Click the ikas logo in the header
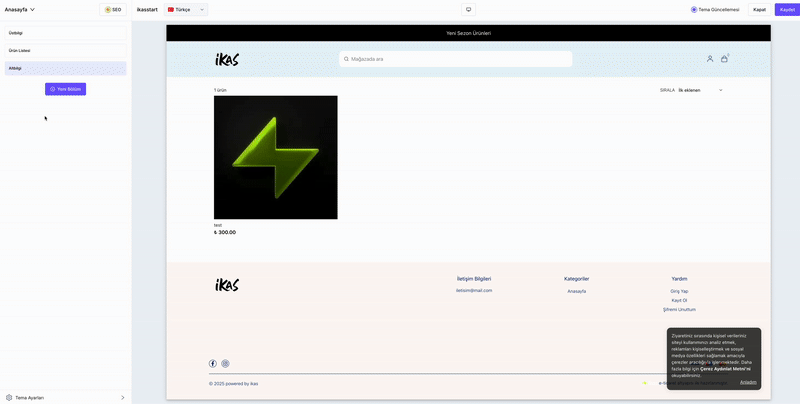 (x=227, y=59)
